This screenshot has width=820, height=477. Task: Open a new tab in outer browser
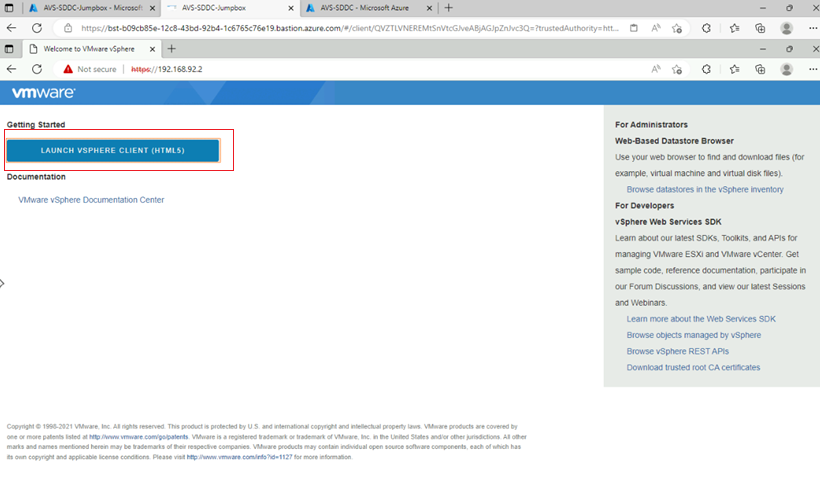click(x=448, y=8)
